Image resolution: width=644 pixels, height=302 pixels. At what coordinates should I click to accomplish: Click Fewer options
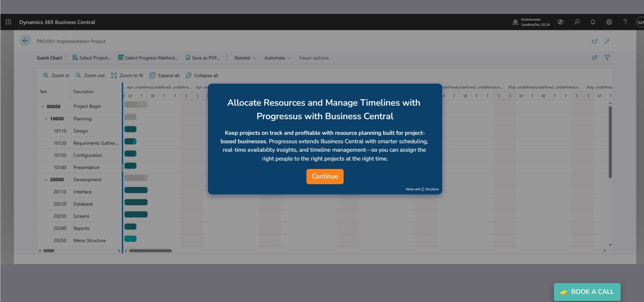pos(314,58)
